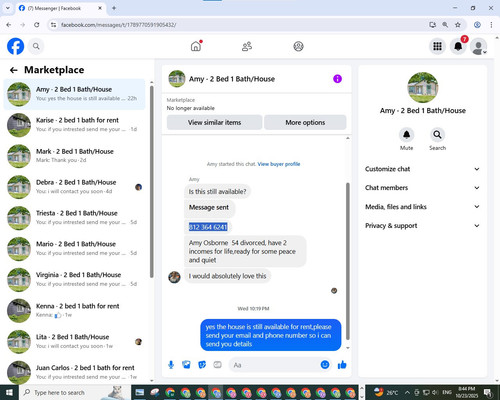Open the Facebook menu grid icon
Image resolution: width=500 pixels, height=400 pixels.
[x=437, y=46]
